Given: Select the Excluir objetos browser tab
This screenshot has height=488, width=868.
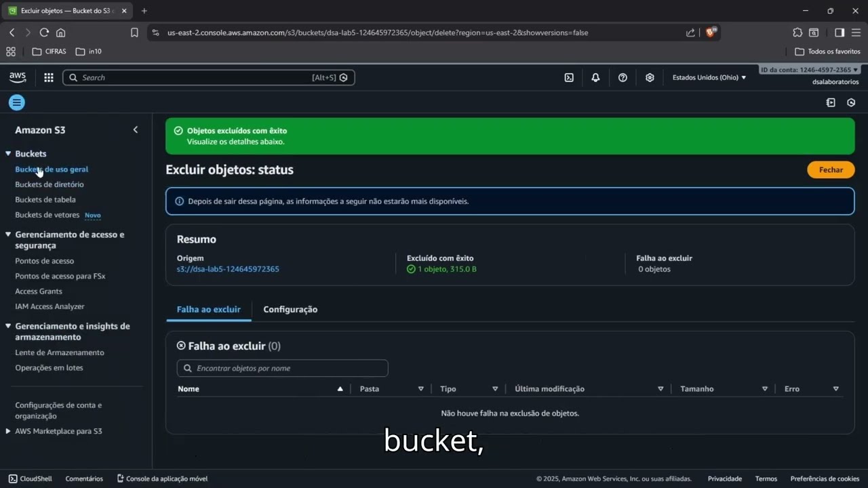Looking at the screenshot, I should (67, 11).
